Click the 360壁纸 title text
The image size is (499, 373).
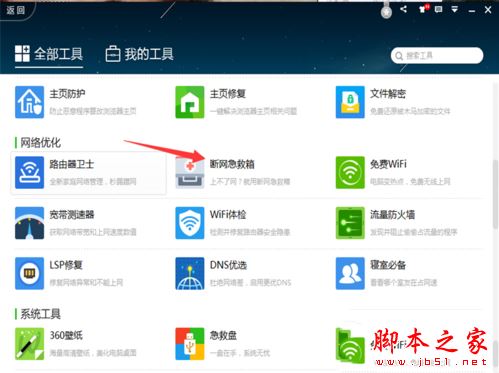pos(66,335)
